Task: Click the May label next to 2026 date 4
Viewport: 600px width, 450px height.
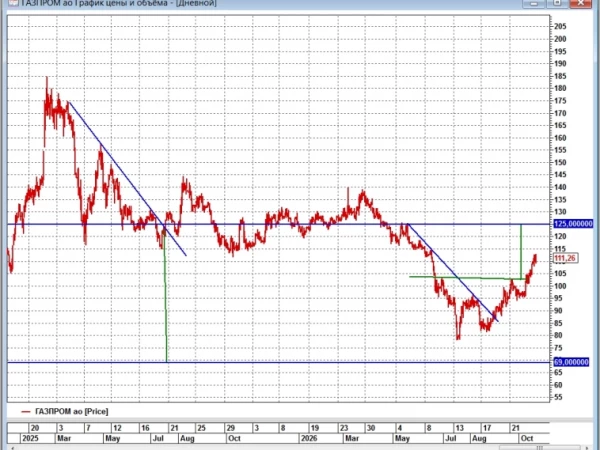Action: point(402,439)
